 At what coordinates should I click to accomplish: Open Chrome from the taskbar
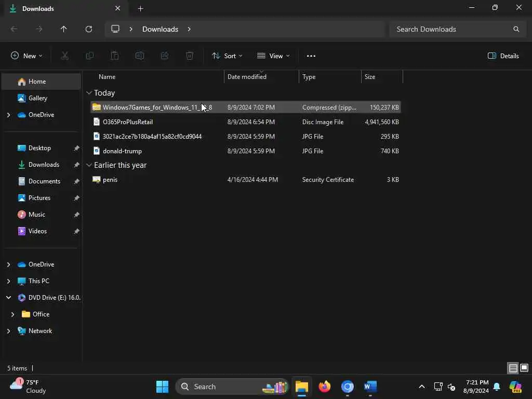pyautogui.click(x=348, y=387)
